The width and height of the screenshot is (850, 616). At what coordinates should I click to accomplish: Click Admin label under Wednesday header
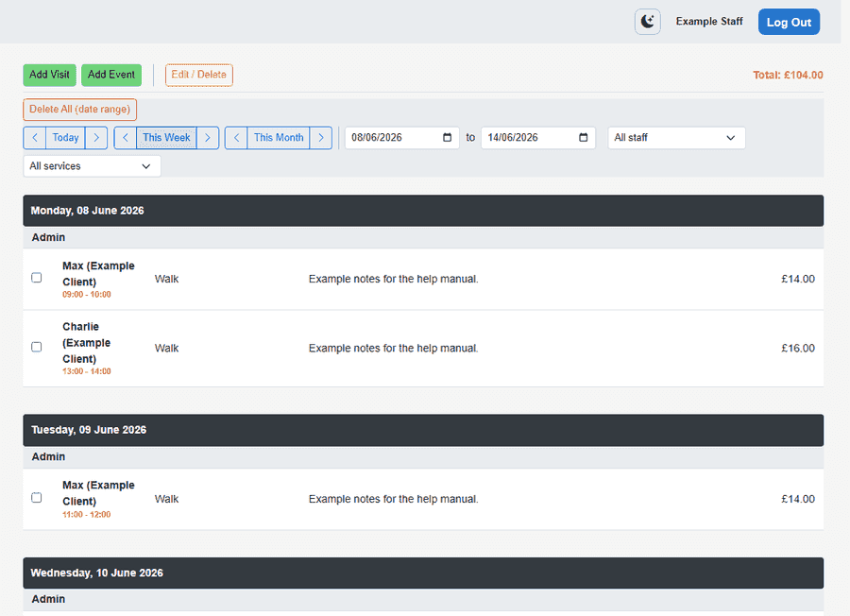(48, 599)
